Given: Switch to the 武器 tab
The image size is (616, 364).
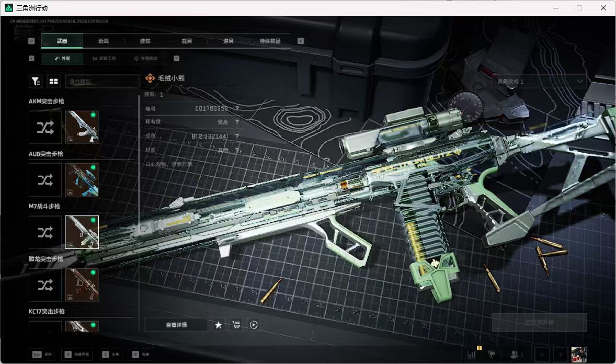Looking at the screenshot, I should (62, 41).
